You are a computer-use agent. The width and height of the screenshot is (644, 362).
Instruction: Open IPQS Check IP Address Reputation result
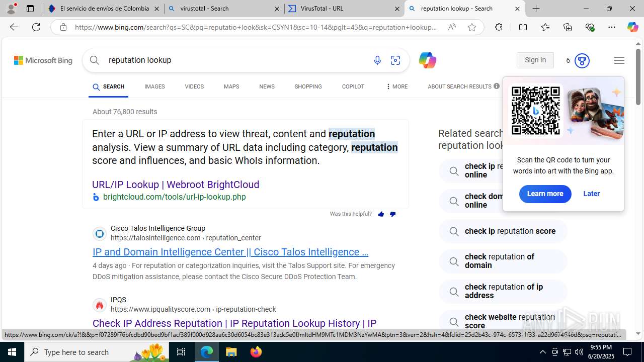[234, 323]
